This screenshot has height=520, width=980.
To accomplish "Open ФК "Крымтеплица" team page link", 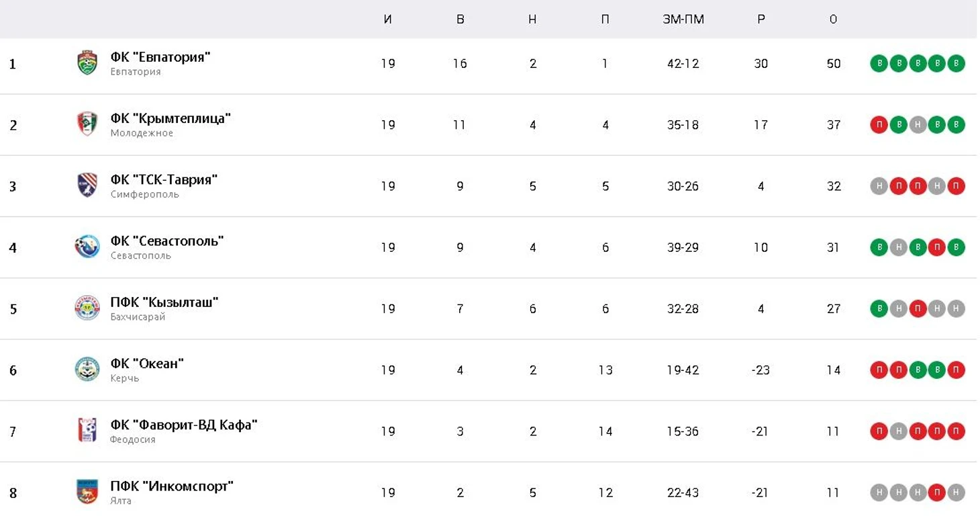I will pyautogui.click(x=170, y=118).
